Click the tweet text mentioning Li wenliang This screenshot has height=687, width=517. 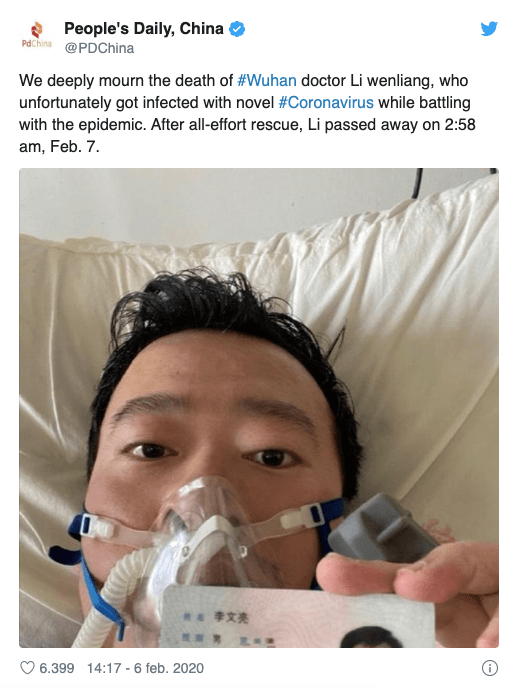[x=247, y=113]
